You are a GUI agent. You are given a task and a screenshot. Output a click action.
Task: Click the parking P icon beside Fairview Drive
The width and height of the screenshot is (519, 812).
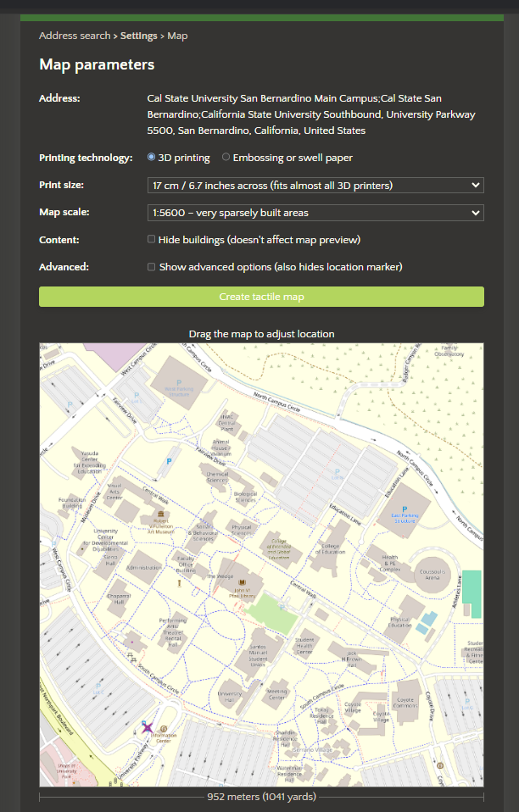pos(169,461)
